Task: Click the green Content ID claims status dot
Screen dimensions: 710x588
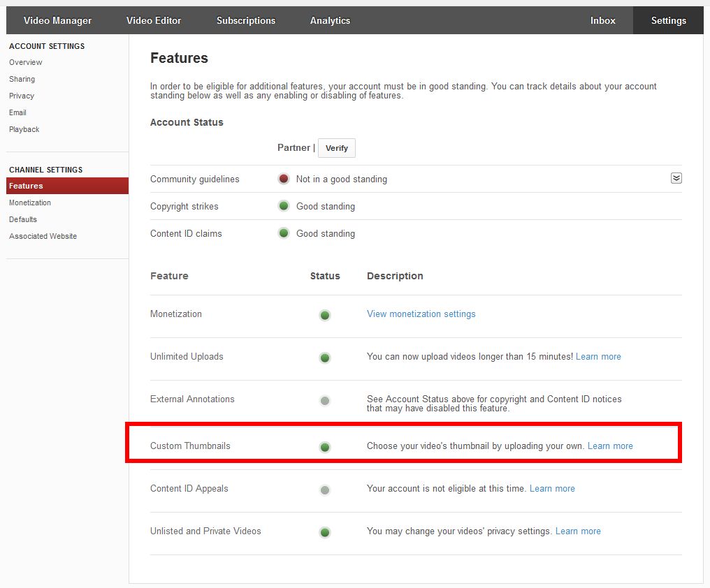Action: pyautogui.click(x=284, y=233)
